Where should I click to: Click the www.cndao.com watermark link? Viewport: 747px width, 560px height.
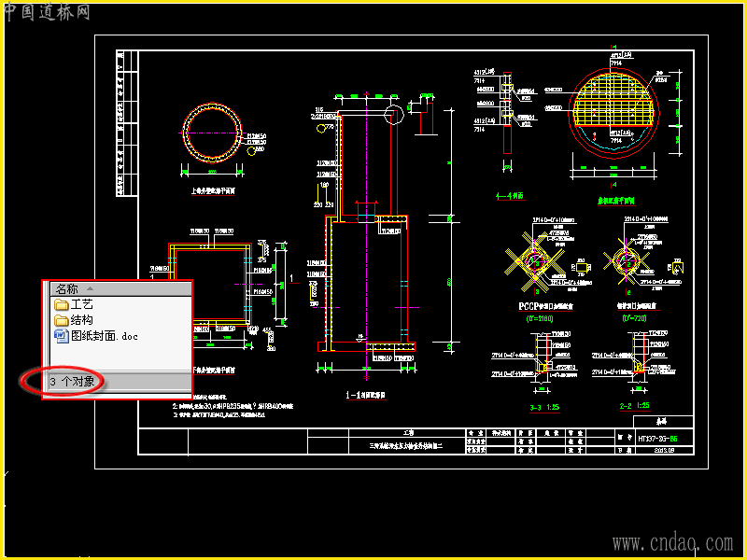point(672,543)
